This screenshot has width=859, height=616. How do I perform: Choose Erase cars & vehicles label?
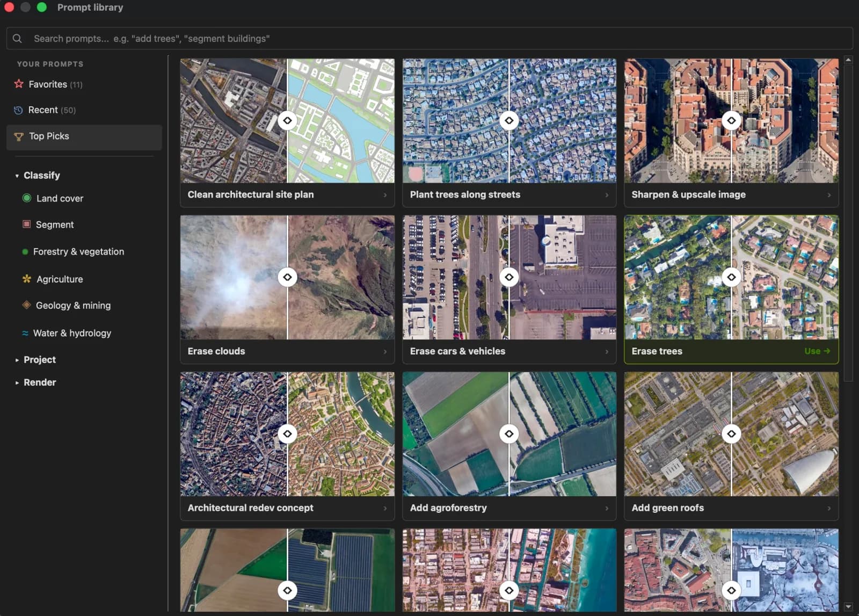pos(457,351)
